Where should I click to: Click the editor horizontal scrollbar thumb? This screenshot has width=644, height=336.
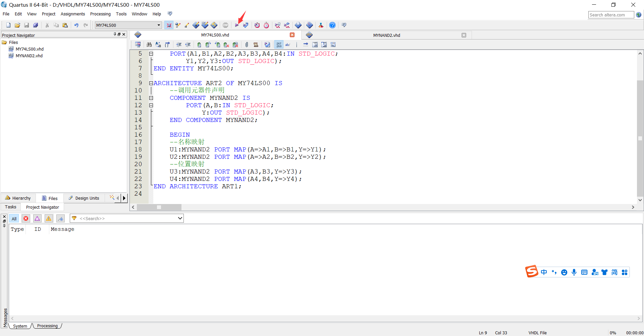click(159, 207)
